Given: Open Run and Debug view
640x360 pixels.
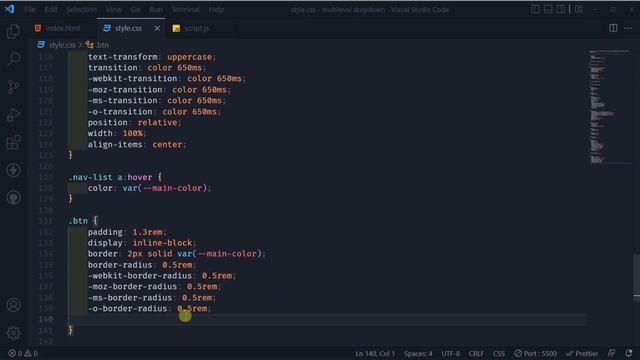Looking at the screenshot, I should coord(13,115).
